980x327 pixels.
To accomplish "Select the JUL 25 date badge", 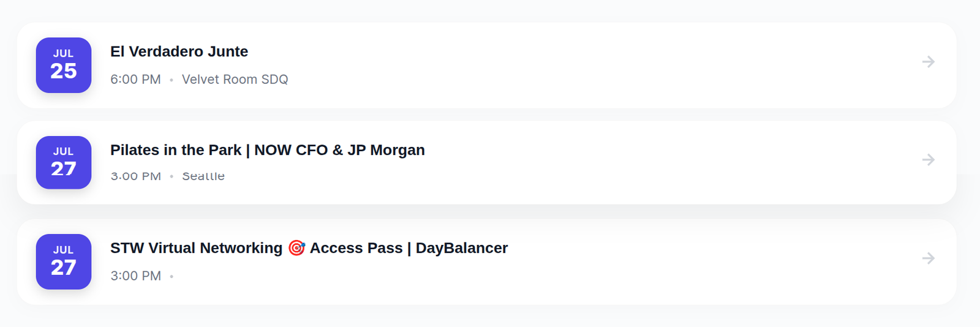I will (x=64, y=66).
